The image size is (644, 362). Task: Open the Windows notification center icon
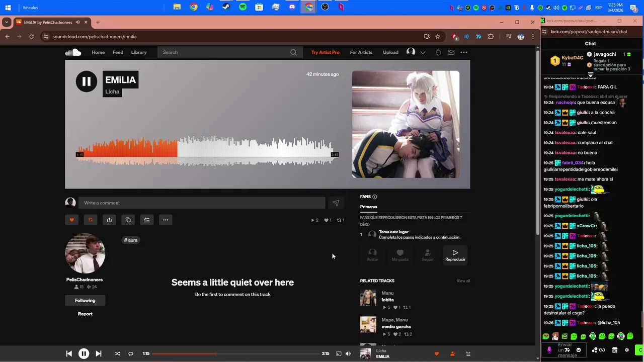pyautogui.click(x=633, y=8)
